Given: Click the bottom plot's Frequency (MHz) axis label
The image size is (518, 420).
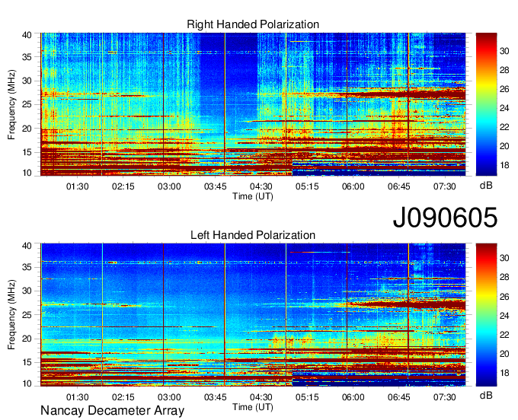Looking at the screenshot, I should coord(11,315).
